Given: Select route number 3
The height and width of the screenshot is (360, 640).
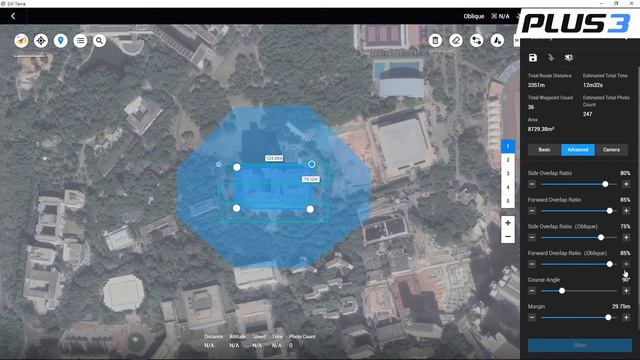Looking at the screenshot, I should 508,173.
